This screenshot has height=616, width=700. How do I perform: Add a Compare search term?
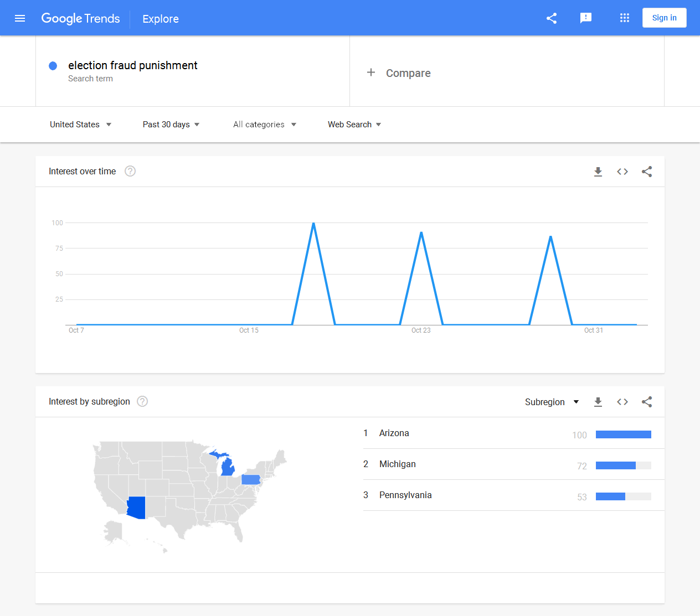(399, 73)
